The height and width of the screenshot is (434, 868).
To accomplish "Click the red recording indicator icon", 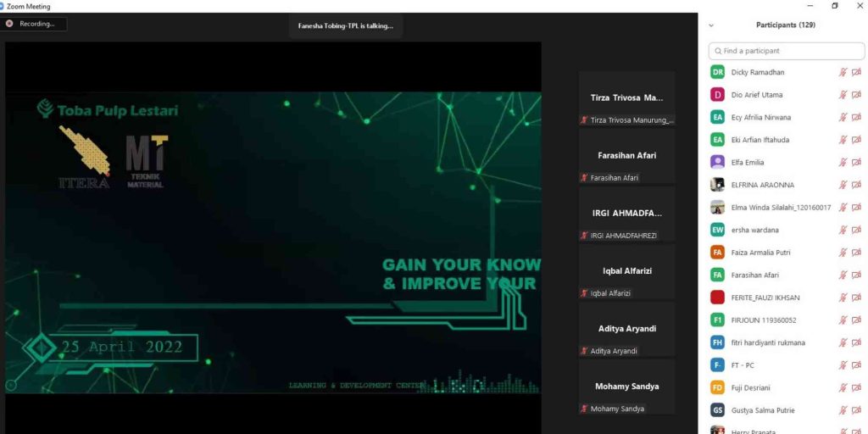I will click(x=9, y=24).
